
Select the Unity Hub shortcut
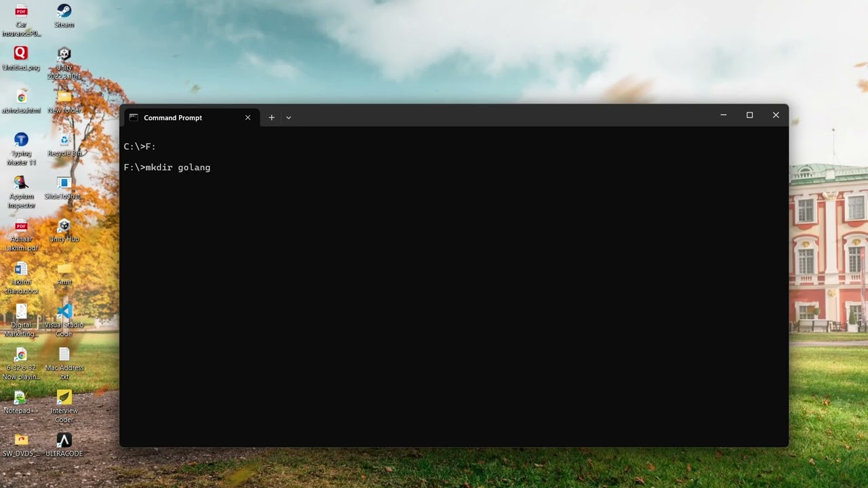[64, 226]
